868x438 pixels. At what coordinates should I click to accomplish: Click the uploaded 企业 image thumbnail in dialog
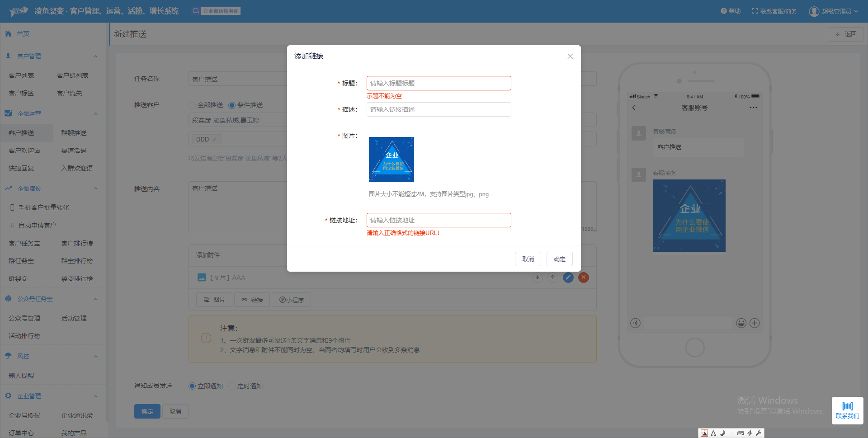click(391, 160)
